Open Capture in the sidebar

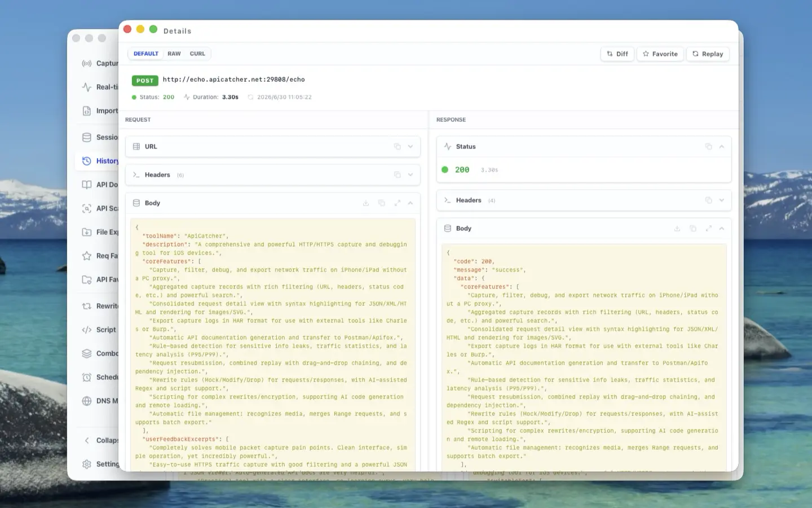(100, 63)
